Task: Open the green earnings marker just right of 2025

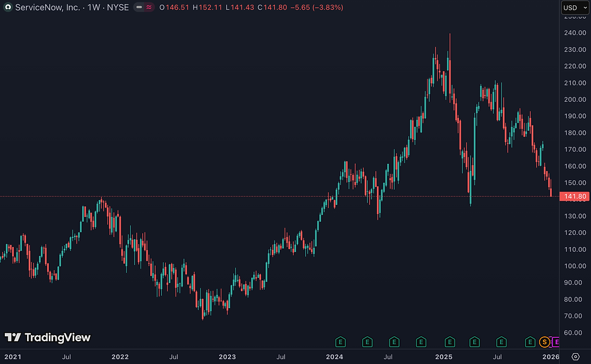Action: (x=450, y=342)
